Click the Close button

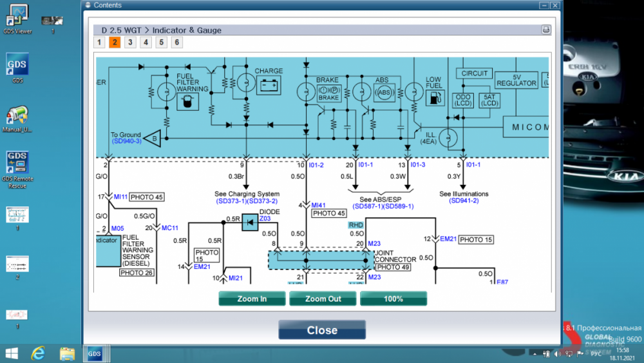coord(321,330)
